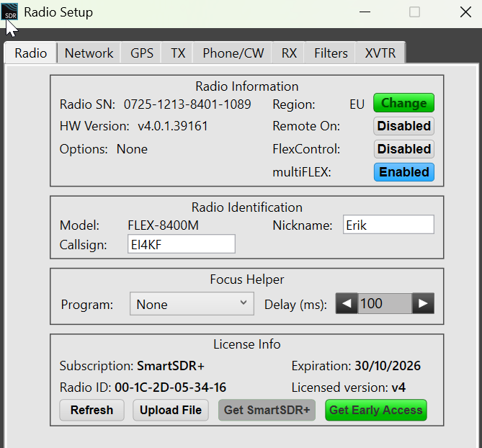Open the Phone/CW tab
The height and width of the screenshot is (448, 482).
point(233,53)
